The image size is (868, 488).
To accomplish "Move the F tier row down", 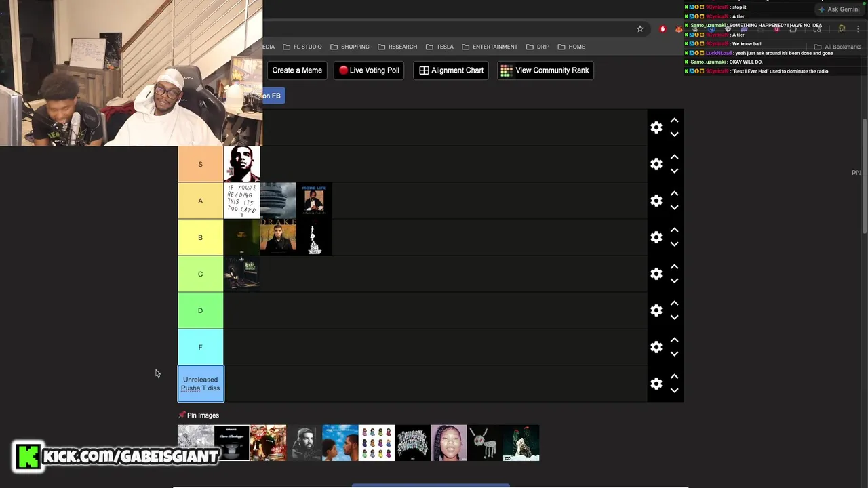I will [x=674, y=354].
